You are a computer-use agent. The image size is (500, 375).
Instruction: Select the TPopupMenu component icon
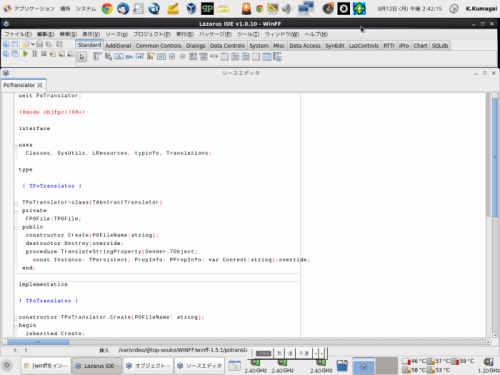coord(108,57)
